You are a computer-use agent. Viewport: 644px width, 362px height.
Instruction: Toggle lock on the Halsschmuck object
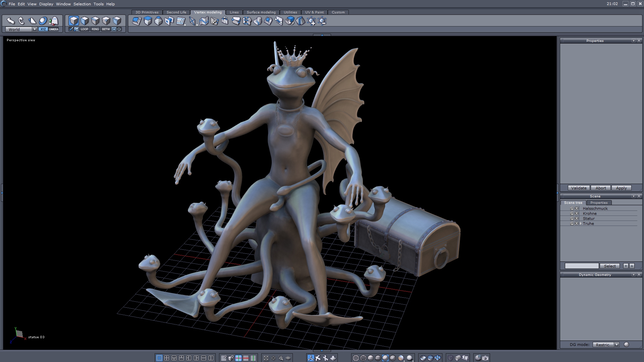572,208
